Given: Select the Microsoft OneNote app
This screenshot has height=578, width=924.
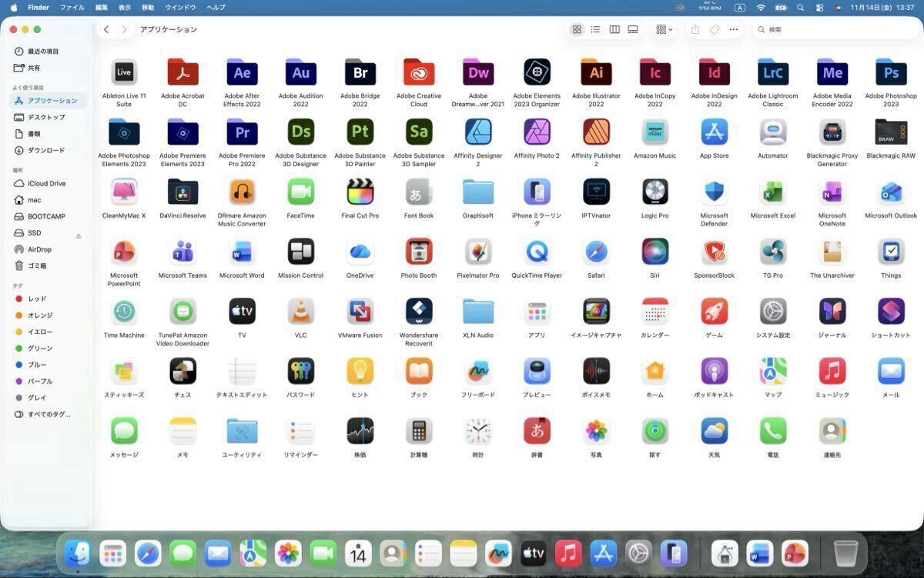Looking at the screenshot, I should pyautogui.click(x=832, y=192).
